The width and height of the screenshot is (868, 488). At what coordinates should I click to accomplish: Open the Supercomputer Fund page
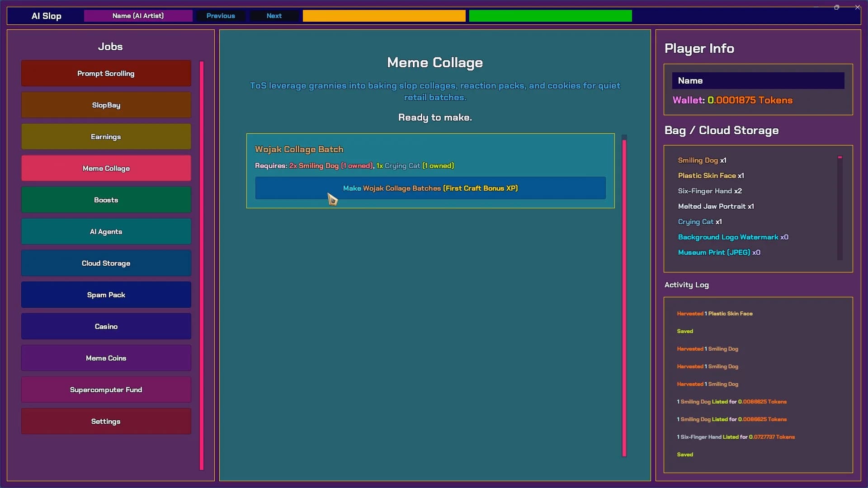[106, 389]
